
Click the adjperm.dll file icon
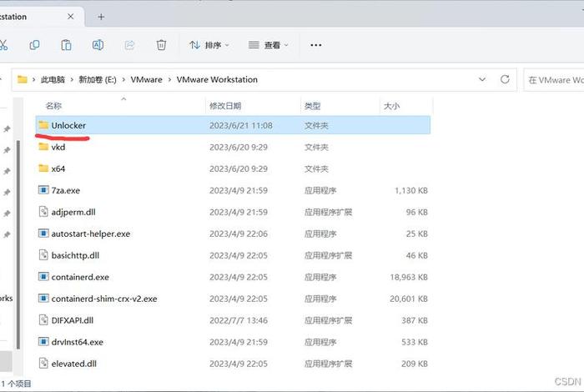(43, 212)
